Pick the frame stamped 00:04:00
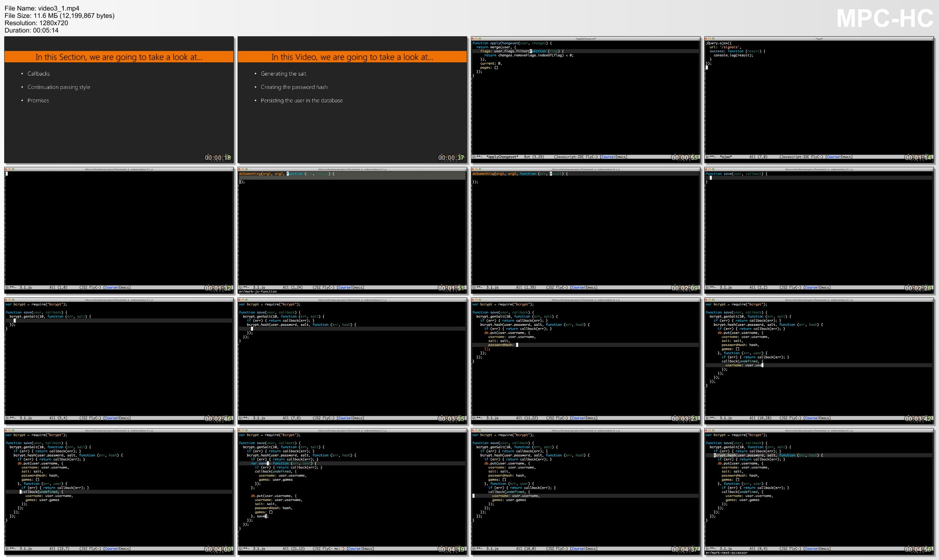The image size is (939, 560). (x=119, y=492)
